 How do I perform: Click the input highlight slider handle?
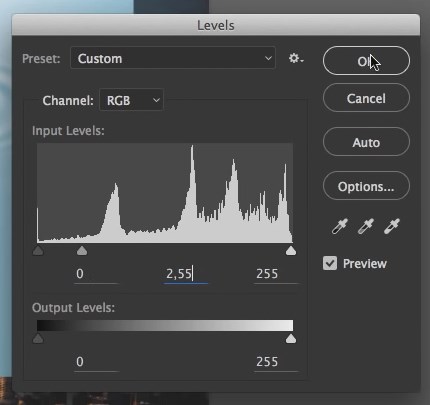[x=291, y=251]
